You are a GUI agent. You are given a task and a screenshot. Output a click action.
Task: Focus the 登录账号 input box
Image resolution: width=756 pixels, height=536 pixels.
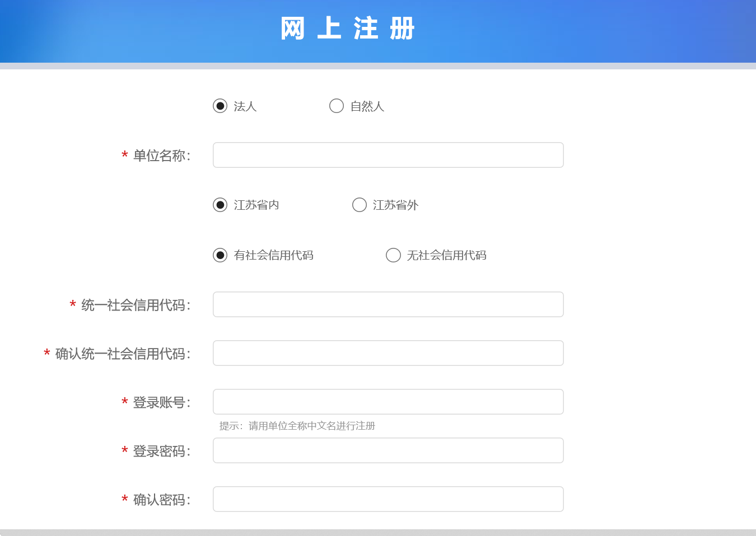click(388, 402)
